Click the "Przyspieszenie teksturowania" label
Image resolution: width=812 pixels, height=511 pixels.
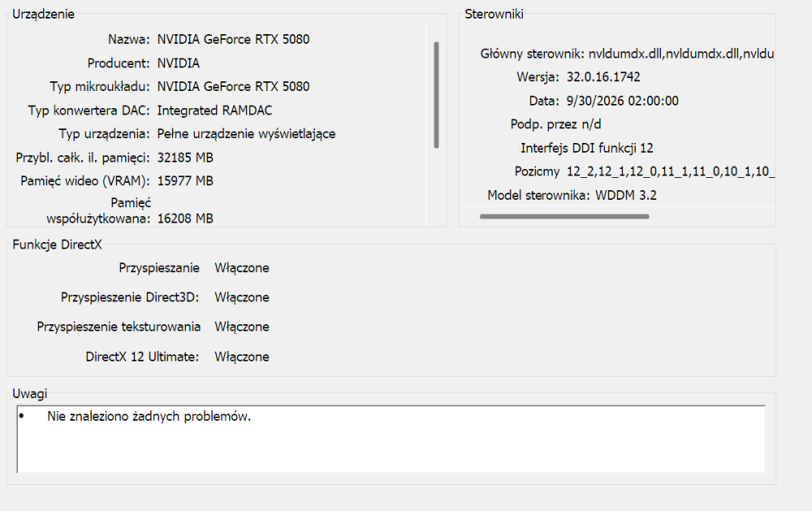[119, 327]
